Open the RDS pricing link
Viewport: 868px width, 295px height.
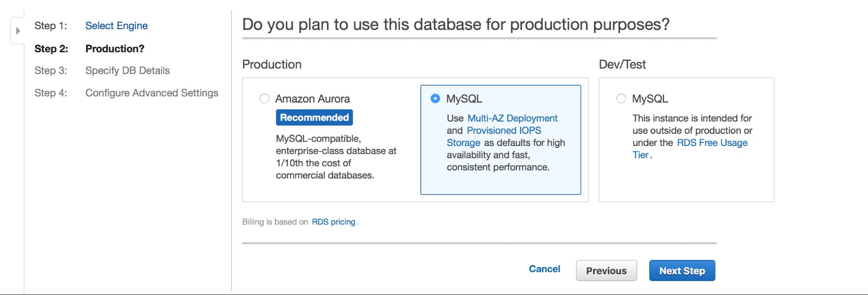click(x=333, y=222)
